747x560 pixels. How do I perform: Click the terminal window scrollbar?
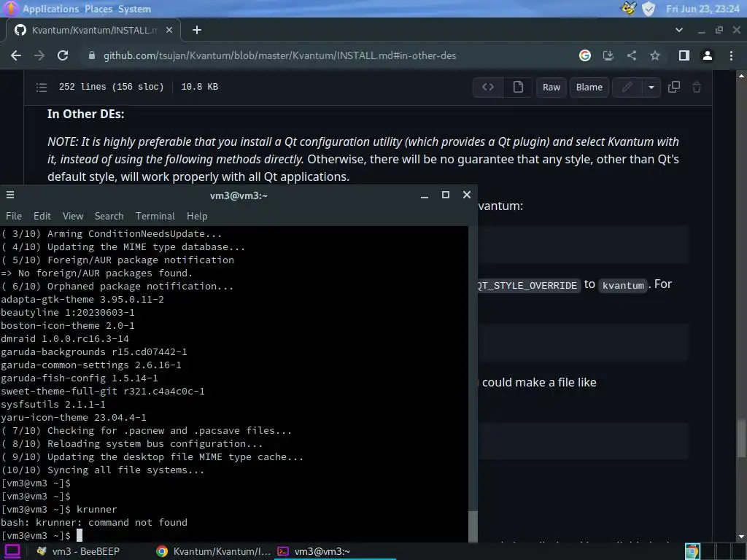(473, 526)
